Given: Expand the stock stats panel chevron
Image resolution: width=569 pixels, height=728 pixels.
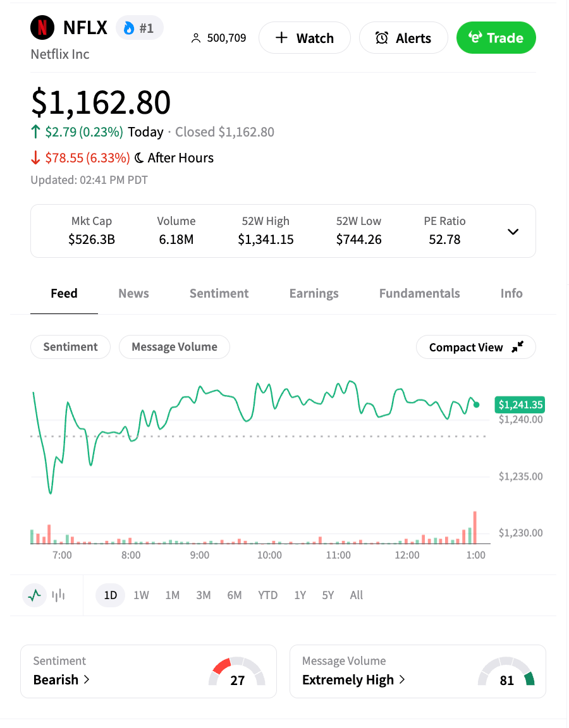Looking at the screenshot, I should pos(513,231).
